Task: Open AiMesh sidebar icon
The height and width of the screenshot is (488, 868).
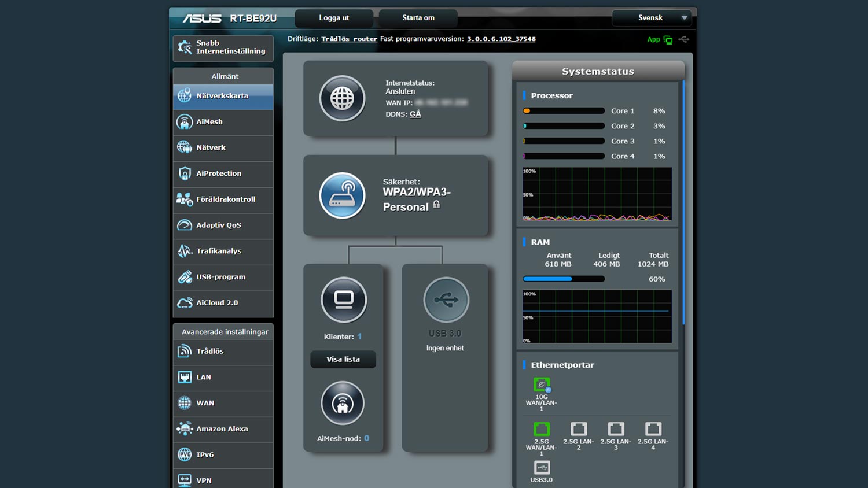Action: tap(185, 121)
